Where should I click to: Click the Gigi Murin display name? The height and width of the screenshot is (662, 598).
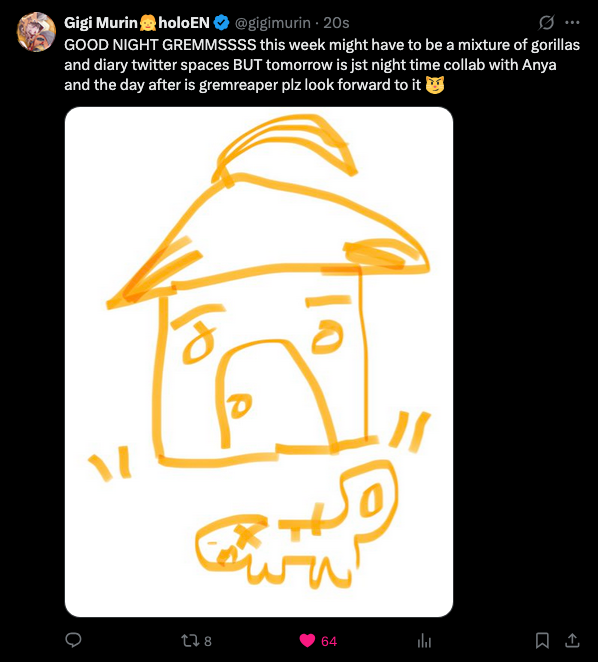click(137, 23)
